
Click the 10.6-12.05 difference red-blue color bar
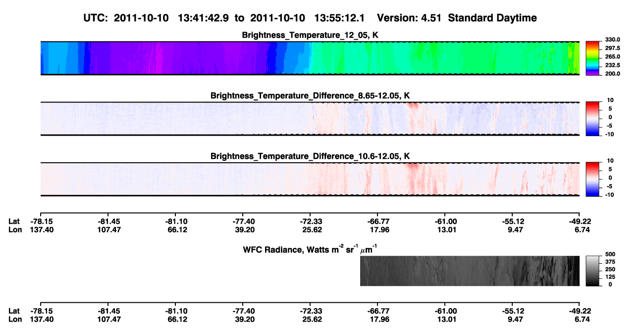click(593, 179)
